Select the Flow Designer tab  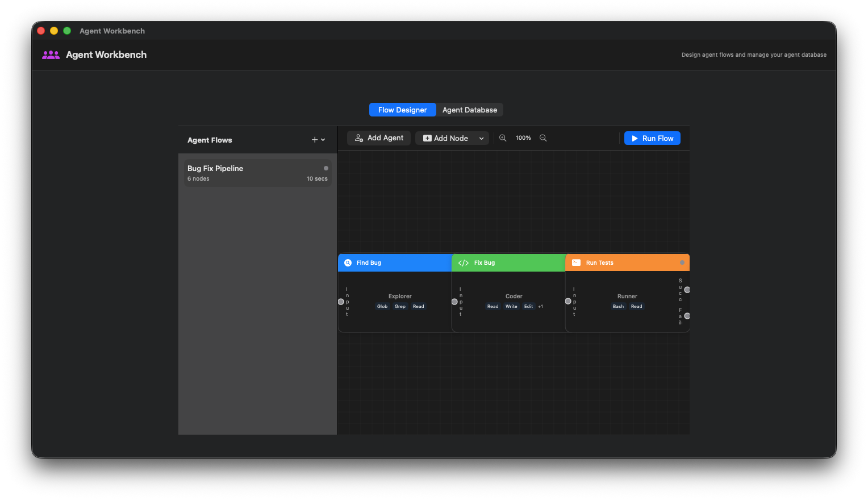(402, 110)
